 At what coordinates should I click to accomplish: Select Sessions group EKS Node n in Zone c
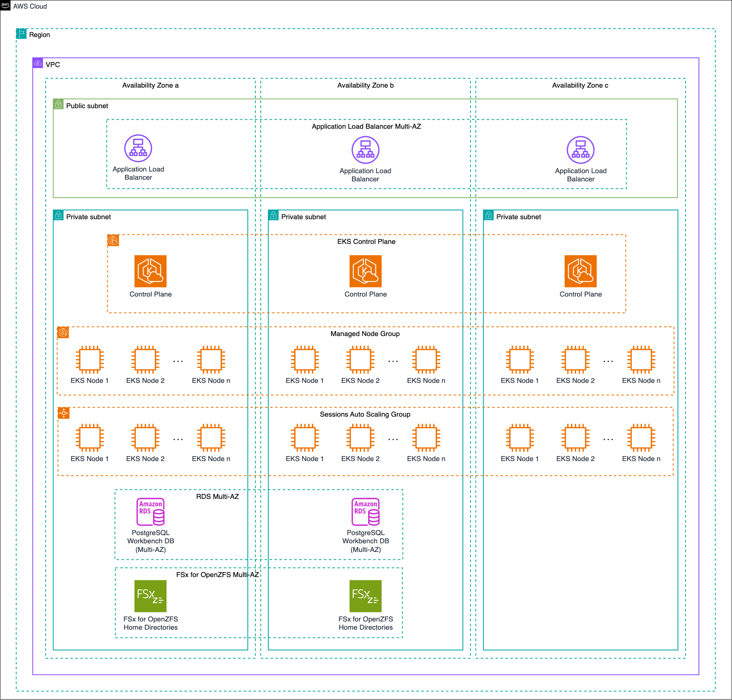[x=641, y=438]
